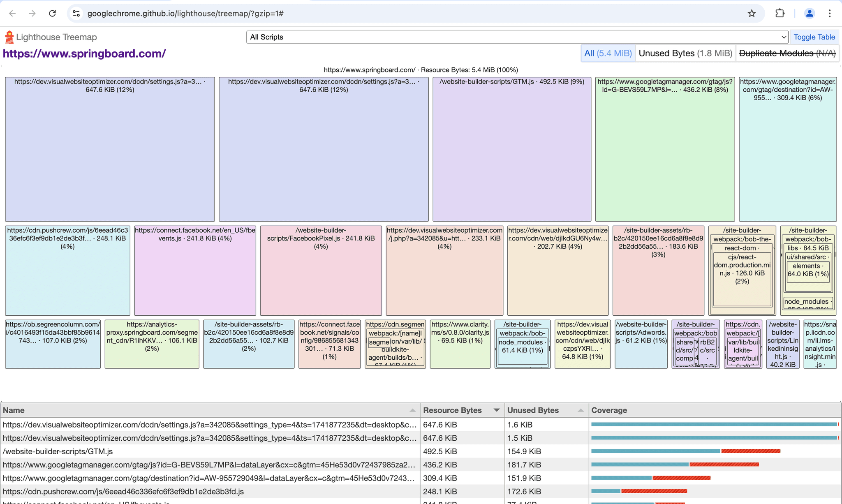Select the LinkedinInsight.js 40.2 KiB node
The height and width of the screenshot is (504, 842).
click(x=783, y=344)
